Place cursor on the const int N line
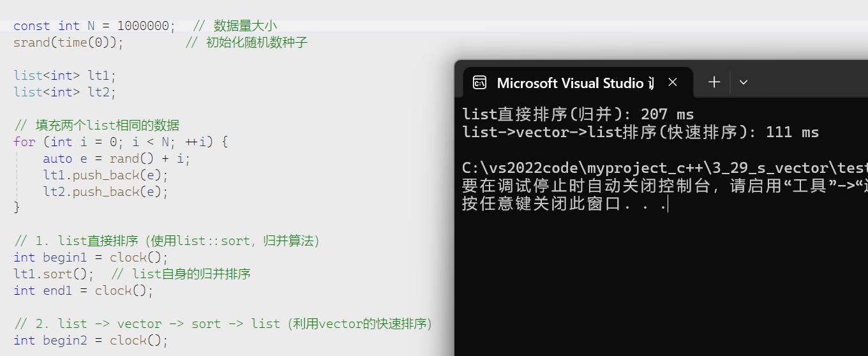 (94, 26)
